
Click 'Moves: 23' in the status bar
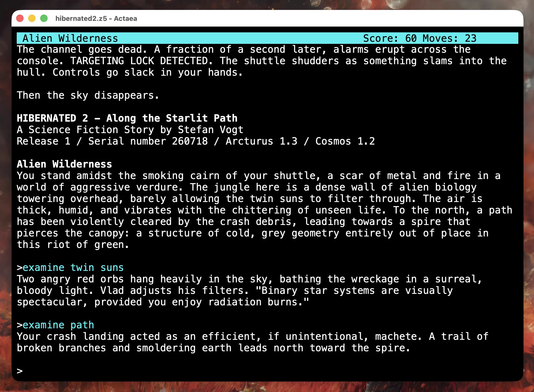[450, 38]
